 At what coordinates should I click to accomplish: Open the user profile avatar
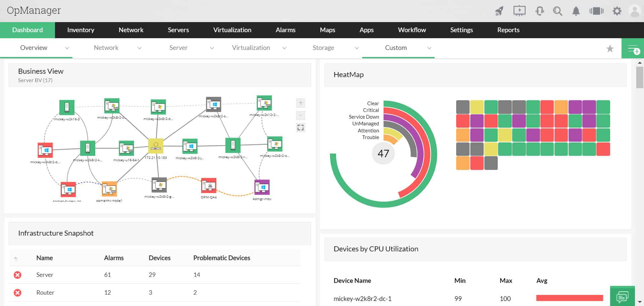point(635,11)
